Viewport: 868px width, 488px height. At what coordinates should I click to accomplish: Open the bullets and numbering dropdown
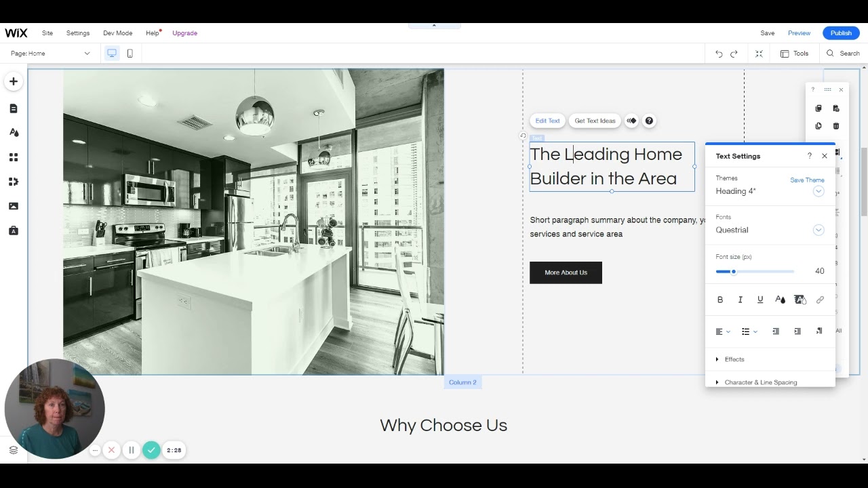click(x=749, y=331)
